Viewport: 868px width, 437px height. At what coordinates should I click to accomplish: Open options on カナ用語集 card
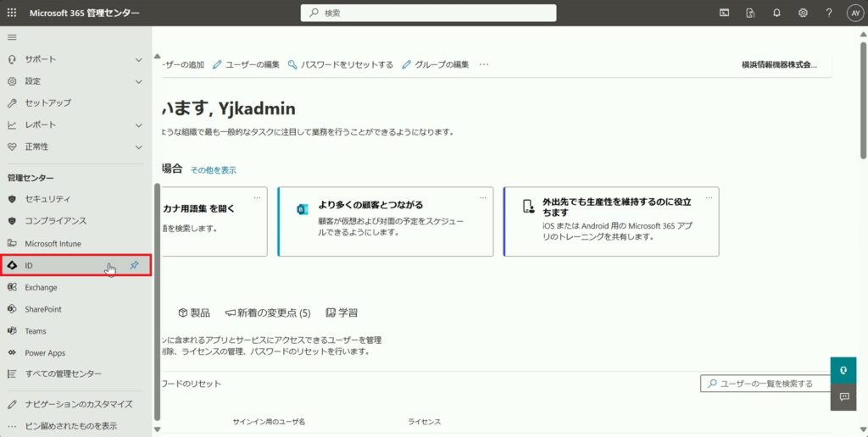257,197
